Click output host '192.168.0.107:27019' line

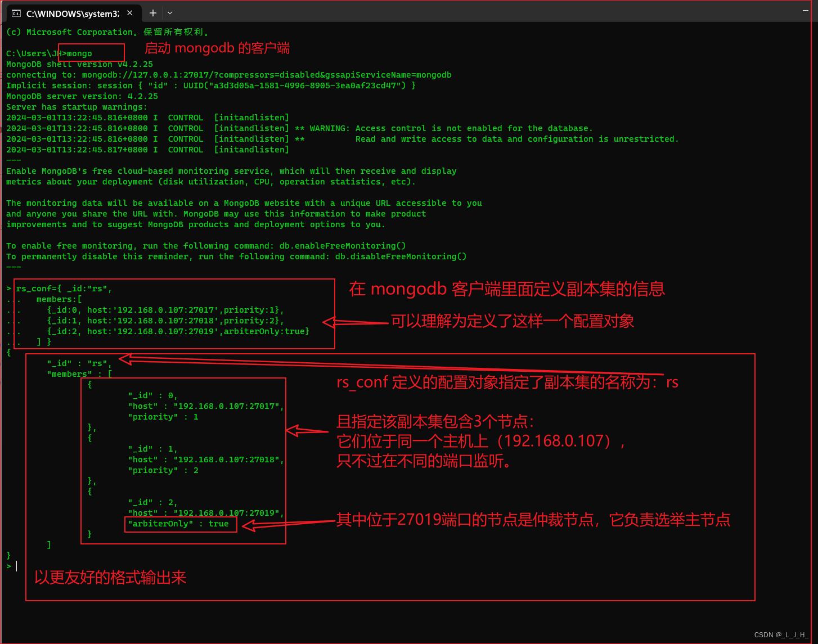click(206, 513)
